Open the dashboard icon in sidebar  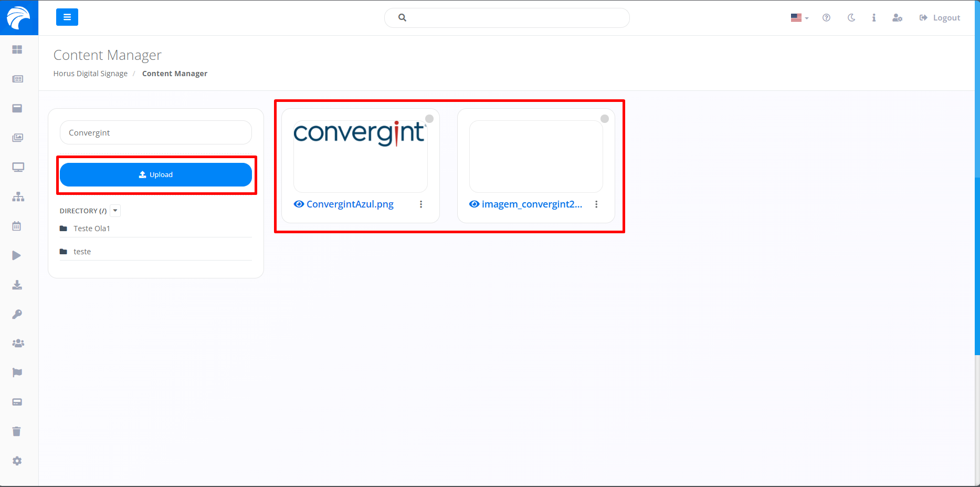click(x=17, y=49)
